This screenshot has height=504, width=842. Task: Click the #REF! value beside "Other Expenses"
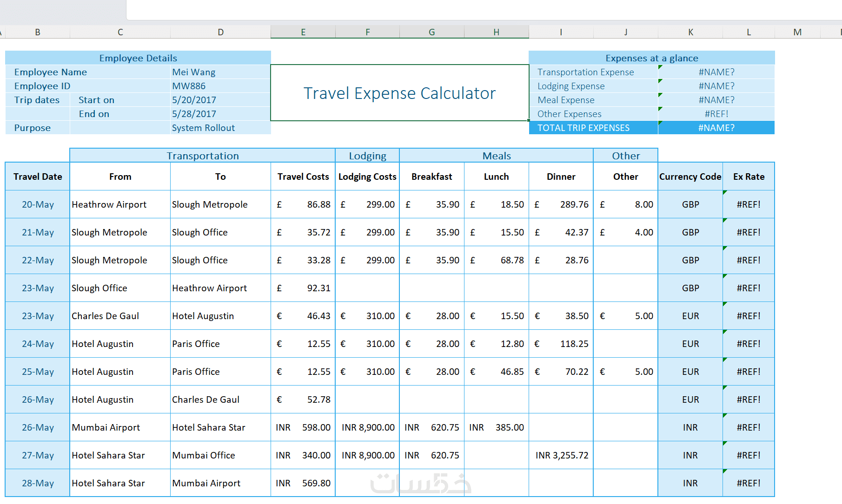(x=716, y=114)
